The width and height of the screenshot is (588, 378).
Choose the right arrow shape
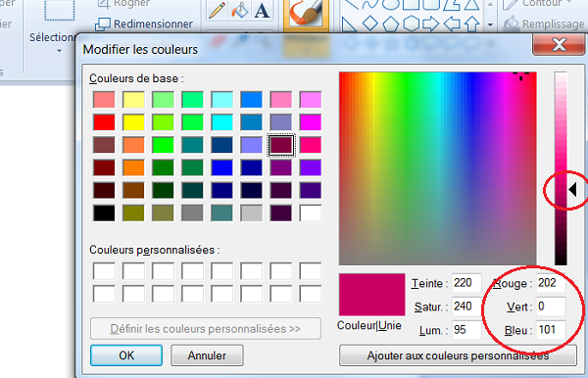click(431, 24)
